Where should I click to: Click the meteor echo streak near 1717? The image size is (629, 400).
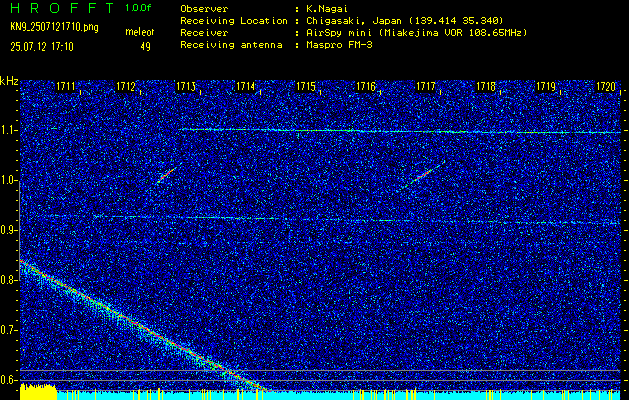pos(422,175)
